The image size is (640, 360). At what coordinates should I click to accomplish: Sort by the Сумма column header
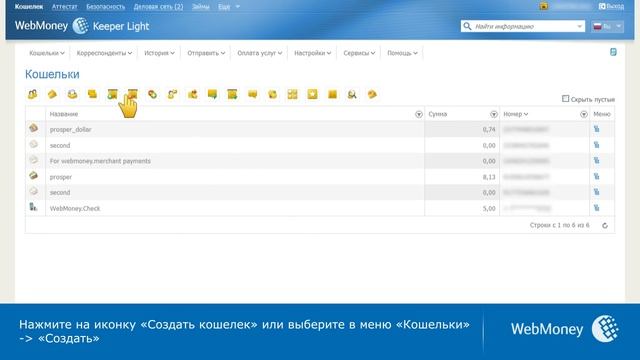438,114
